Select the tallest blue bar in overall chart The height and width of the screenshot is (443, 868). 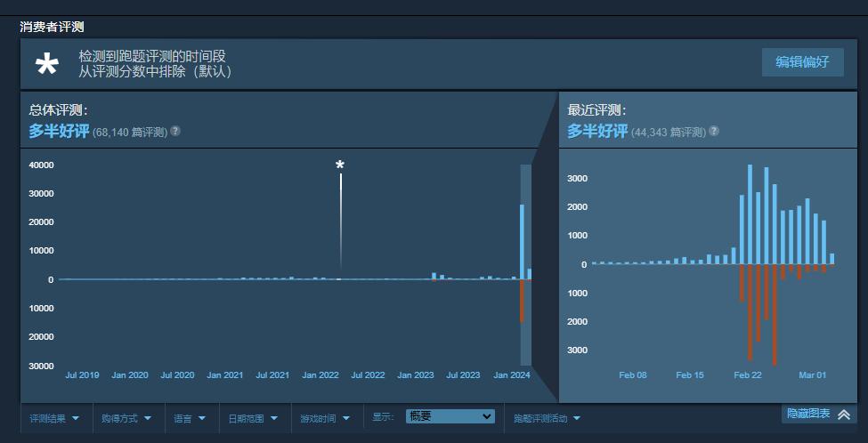click(x=522, y=241)
